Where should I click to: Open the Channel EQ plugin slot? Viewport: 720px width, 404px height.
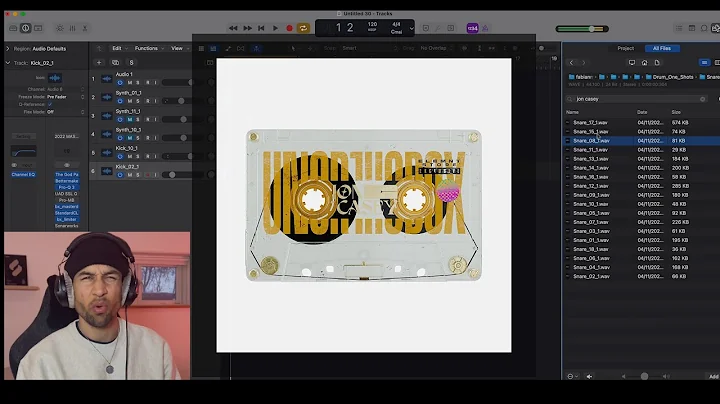click(x=23, y=174)
